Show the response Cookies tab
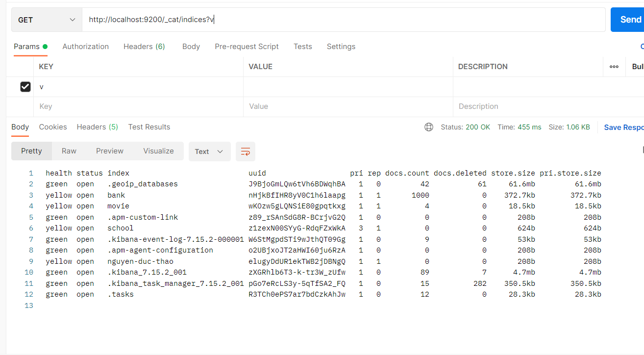The width and height of the screenshot is (644, 355). coord(53,127)
